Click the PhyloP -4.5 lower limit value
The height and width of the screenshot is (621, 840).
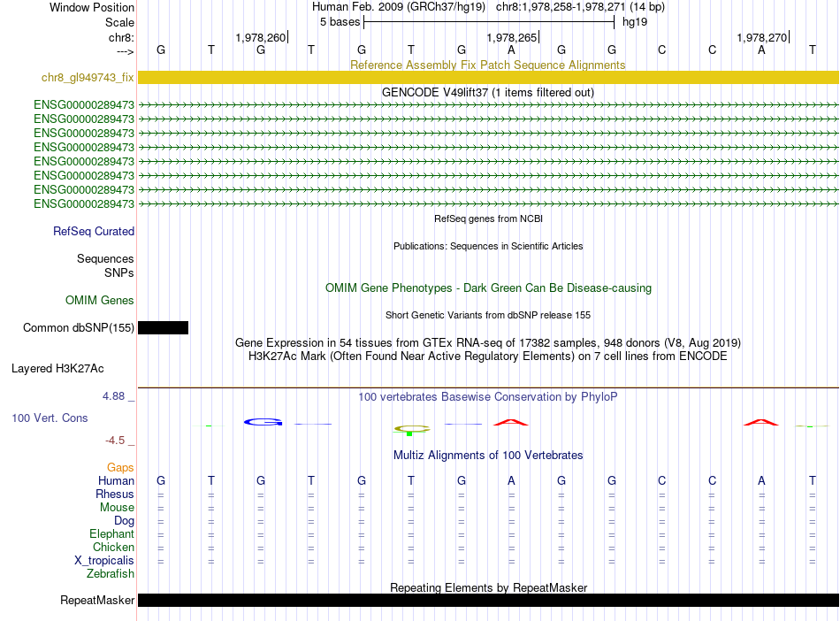coord(115,441)
